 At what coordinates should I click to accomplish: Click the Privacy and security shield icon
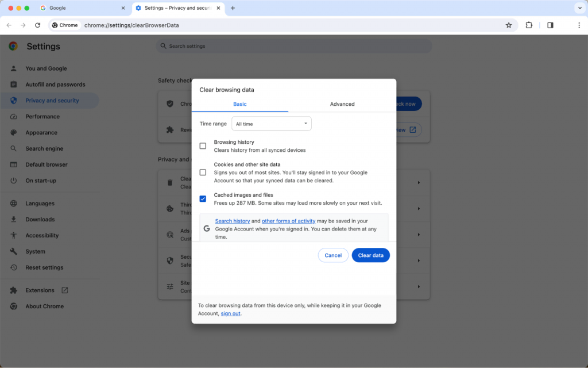pyautogui.click(x=14, y=101)
